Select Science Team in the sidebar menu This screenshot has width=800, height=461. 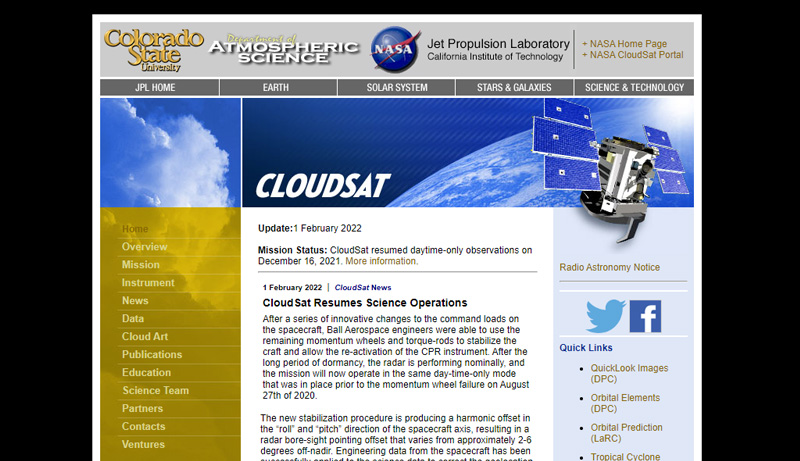(x=155, y=391)
